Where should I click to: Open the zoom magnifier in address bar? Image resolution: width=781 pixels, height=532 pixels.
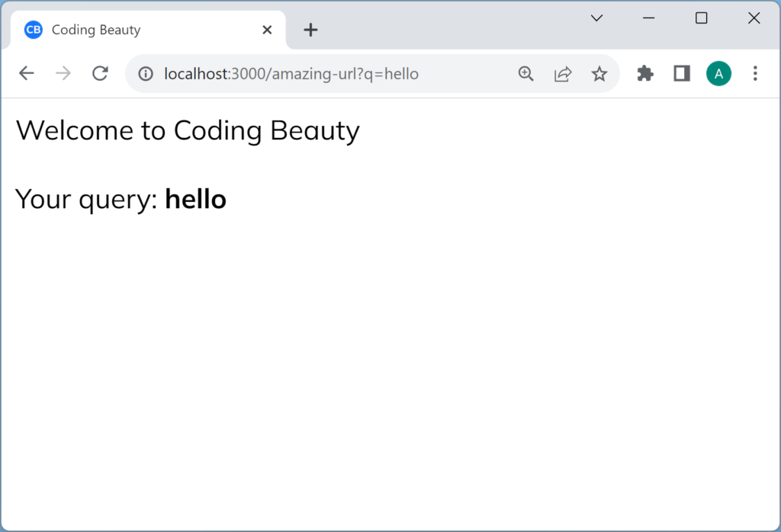[x=525, y=74]
